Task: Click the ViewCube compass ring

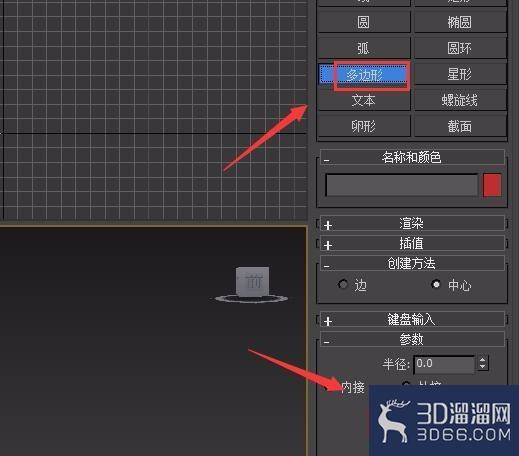Action: [251, 299]
